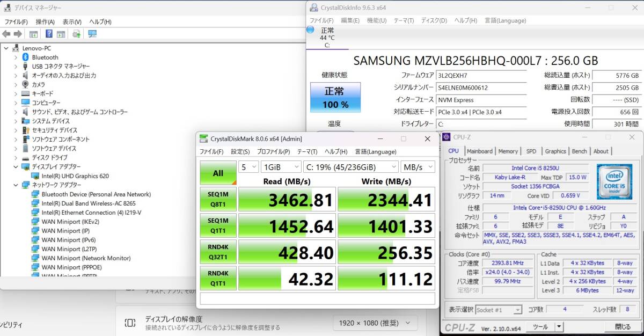Select the Bluetooth device category icon

pyautogui.click(x=25, y=57)
